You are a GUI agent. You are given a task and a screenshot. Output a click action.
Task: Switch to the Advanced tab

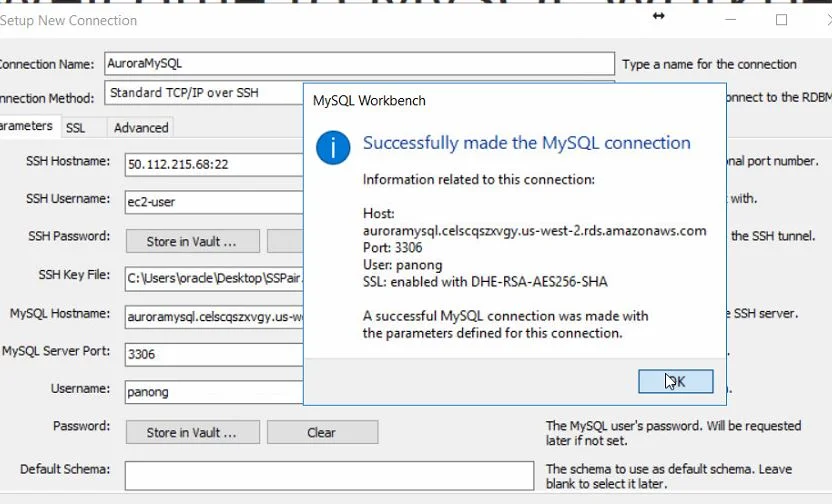point(141,128)
